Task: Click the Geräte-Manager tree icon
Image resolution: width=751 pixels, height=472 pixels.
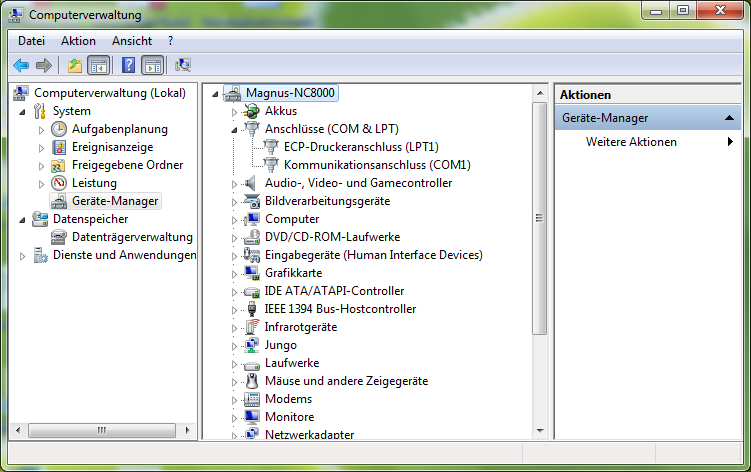Action: click(x=59, y=201)
